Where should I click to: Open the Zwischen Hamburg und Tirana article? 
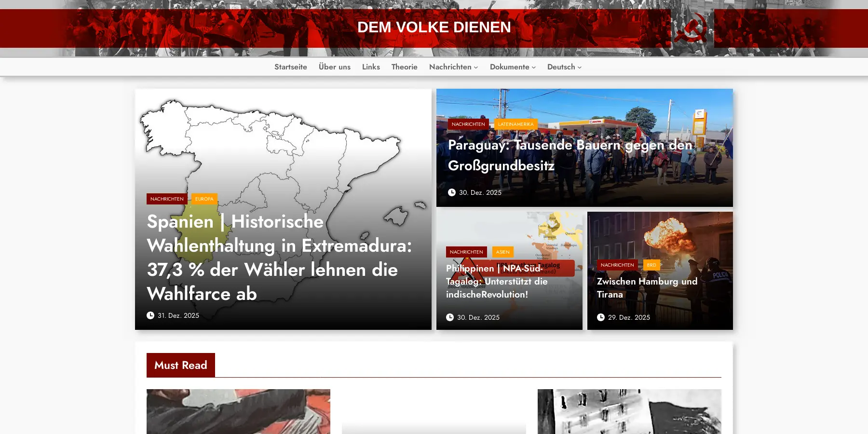pos(647,287)
